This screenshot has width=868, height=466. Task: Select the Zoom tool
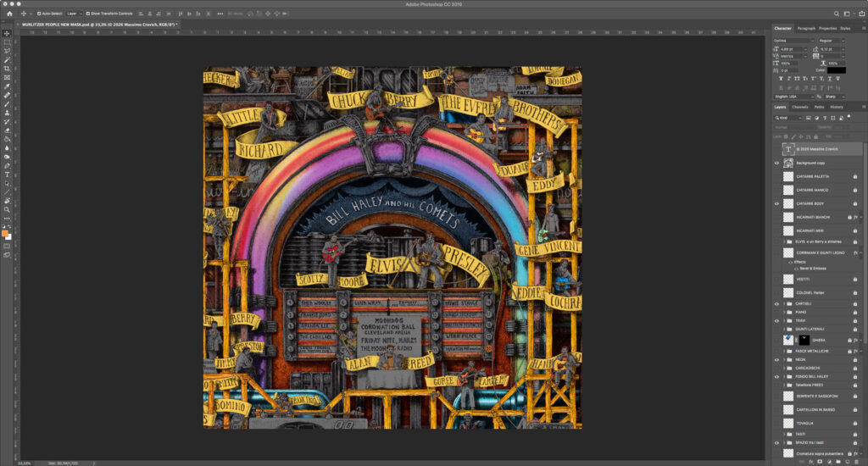7,210
